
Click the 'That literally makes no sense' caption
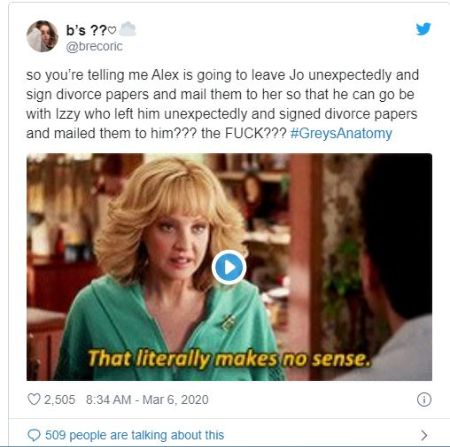coord(229,358)
